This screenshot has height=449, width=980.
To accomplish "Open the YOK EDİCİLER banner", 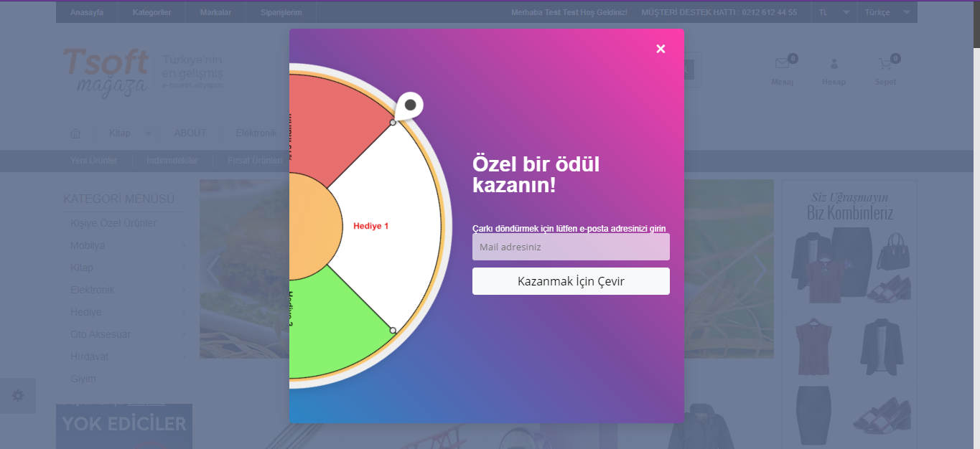I will [124, 426].
